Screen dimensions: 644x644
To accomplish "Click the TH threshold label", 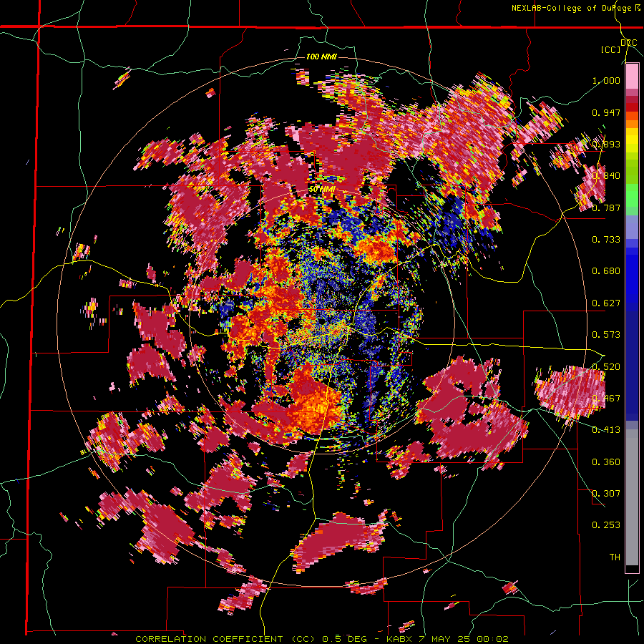I will point(615,557).
